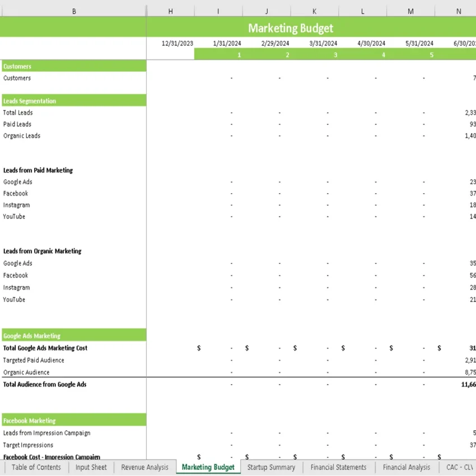This screenshot has width=476, height=476.
Task: Select the Leads from Impression Campaign cell
Action: tap(46, 433)
